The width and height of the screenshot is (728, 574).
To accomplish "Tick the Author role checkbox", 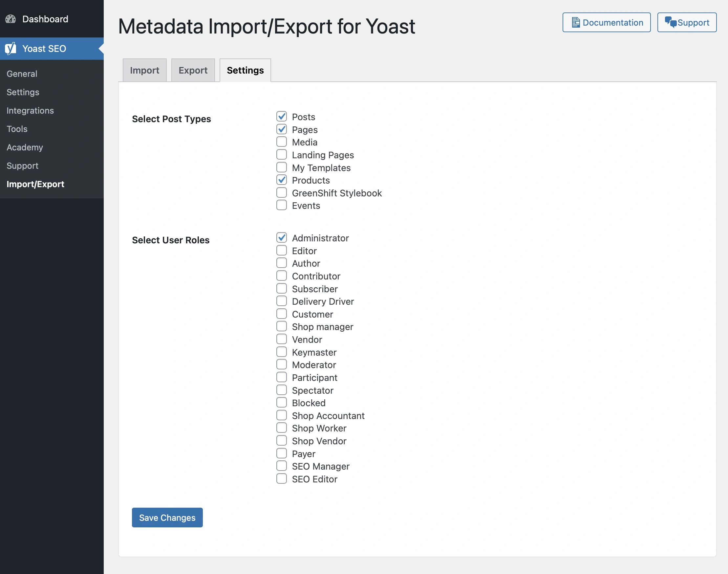I will 282,262.
